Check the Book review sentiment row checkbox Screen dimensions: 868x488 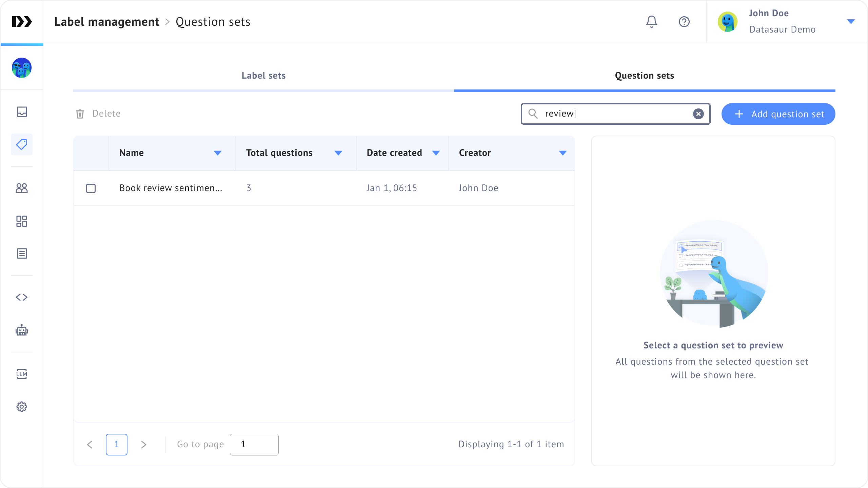pos(91,188)
